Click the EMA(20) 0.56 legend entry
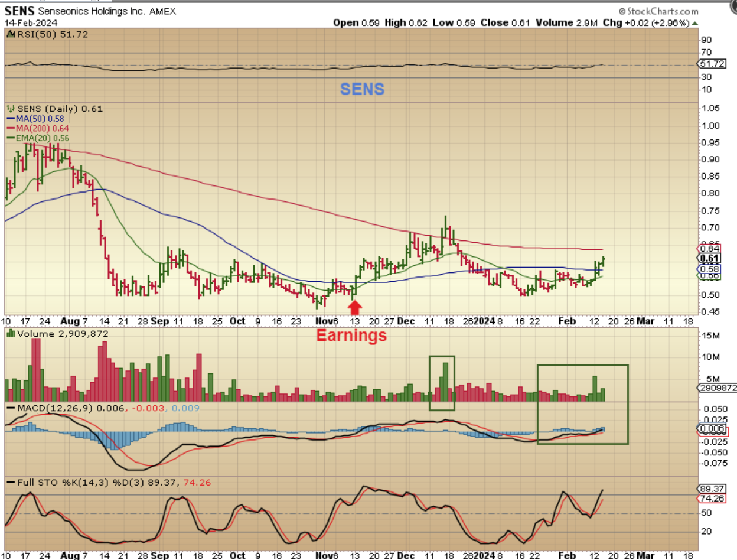The image size is (737, 560). click(x=38, y=138)
